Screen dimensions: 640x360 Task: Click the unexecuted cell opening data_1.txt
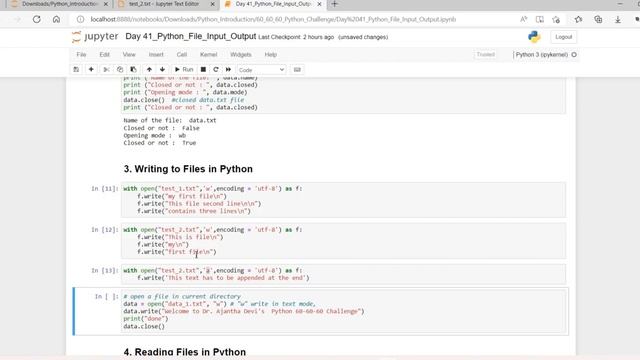(x=343, y=311)
